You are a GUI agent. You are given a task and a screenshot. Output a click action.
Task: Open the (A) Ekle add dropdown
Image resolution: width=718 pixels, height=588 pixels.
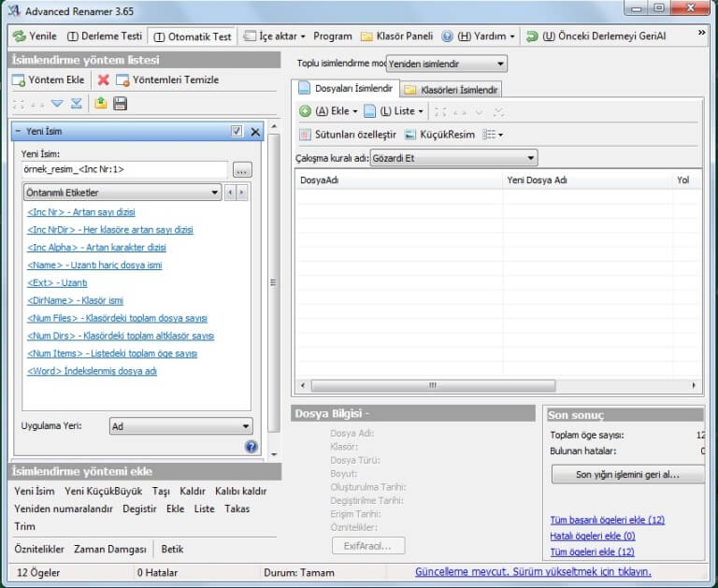coord(328,111)
